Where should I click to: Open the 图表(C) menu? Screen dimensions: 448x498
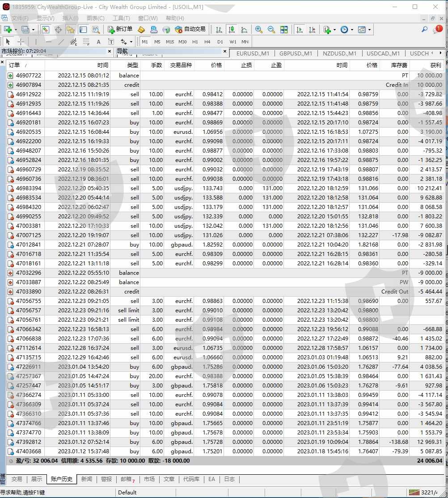95,18
